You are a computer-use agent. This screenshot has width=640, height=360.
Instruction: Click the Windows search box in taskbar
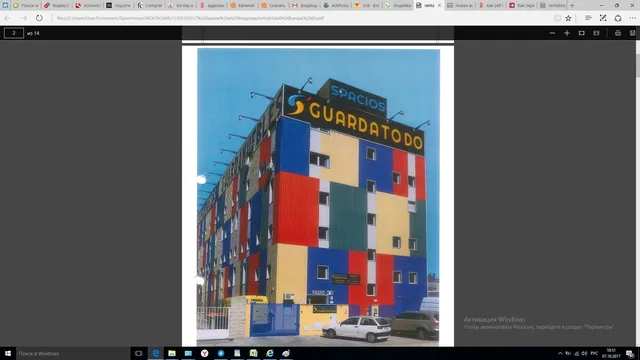pyautogui.click(x=73, y=353)
